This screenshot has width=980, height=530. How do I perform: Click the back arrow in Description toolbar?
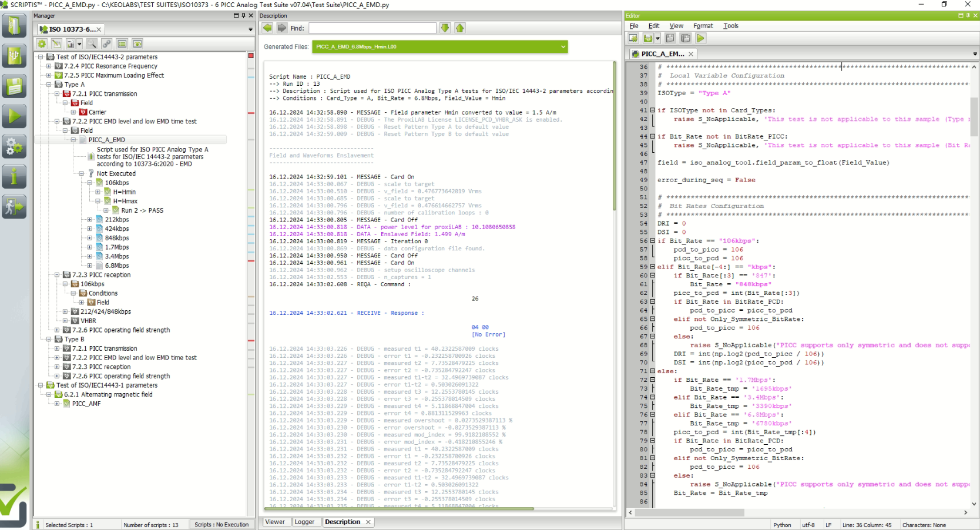[267, 28]
